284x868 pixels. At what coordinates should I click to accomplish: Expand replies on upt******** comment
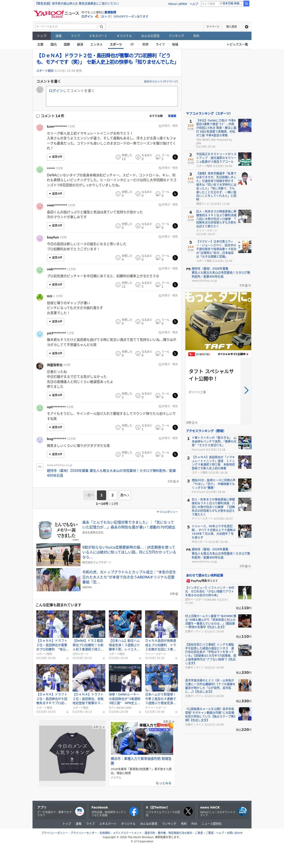55,427
